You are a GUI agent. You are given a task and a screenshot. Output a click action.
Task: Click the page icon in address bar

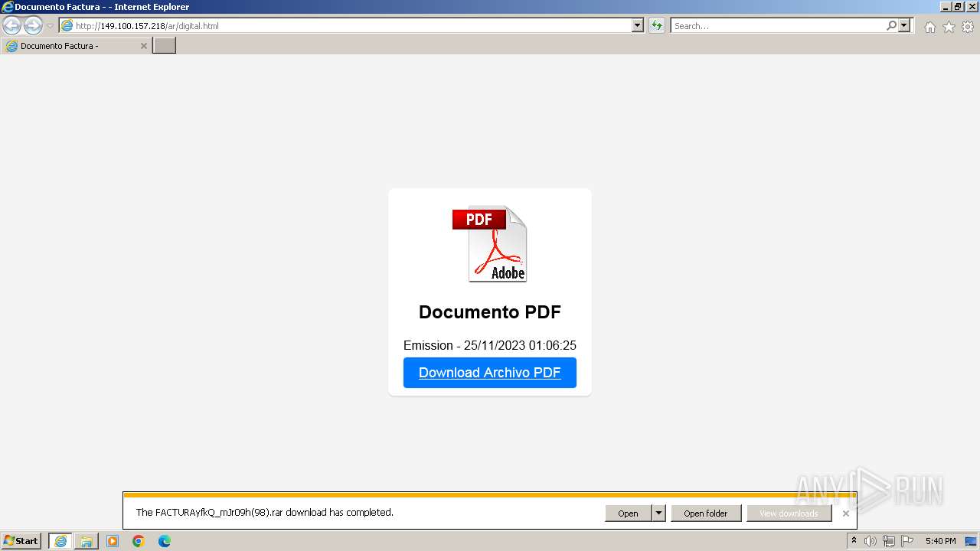coord(67,25)
